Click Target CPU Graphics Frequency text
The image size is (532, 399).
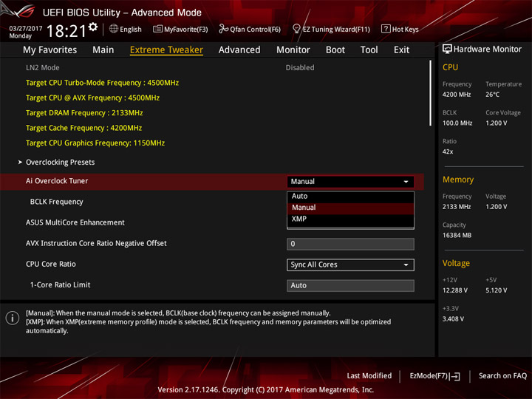95,143
